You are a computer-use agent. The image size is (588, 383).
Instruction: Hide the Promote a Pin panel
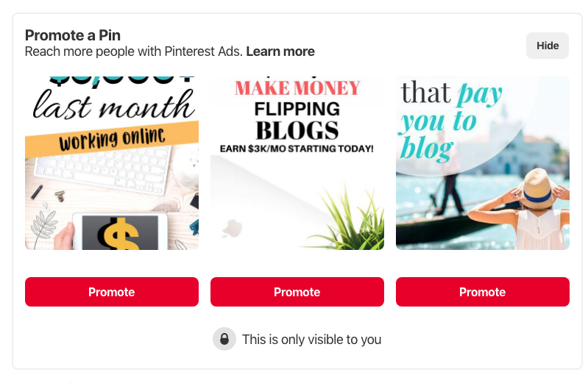[x=547, y=46]
